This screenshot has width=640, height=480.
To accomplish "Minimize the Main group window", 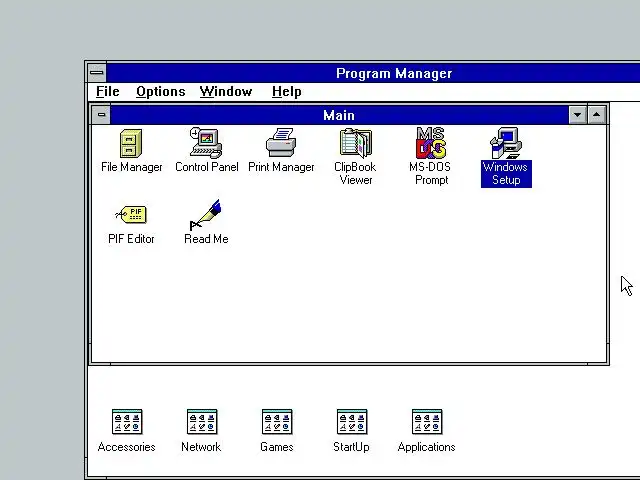I will pos(578,115).
